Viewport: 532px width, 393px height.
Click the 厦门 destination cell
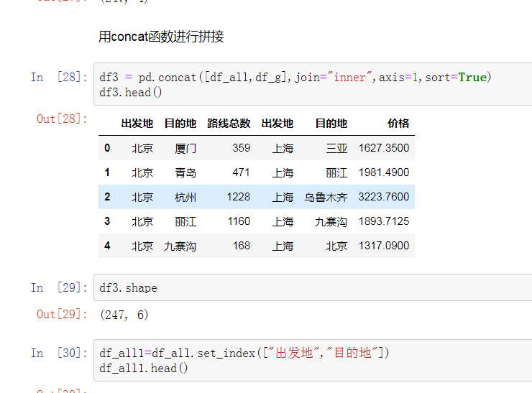(x=185, y=148)
